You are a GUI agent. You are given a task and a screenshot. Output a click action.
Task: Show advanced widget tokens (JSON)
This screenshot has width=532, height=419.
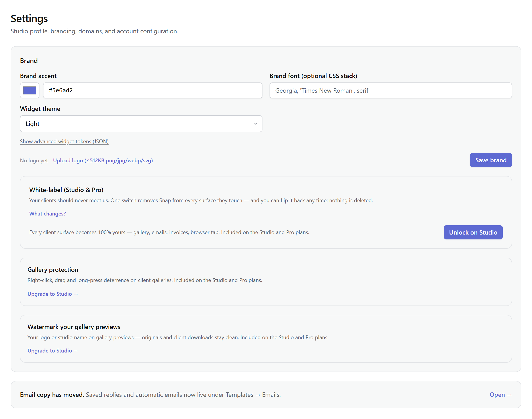64,141
